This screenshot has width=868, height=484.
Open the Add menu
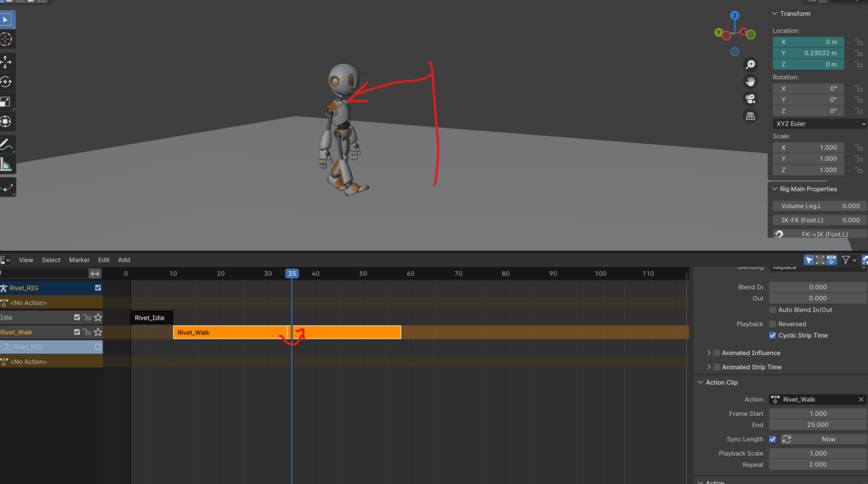tap(124, 260)
